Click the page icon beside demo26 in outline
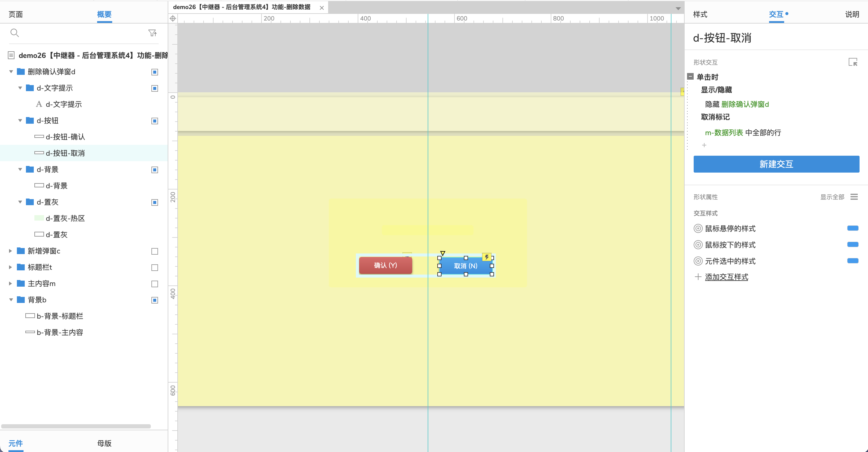868x452 pixels. [x=11, y=55]
